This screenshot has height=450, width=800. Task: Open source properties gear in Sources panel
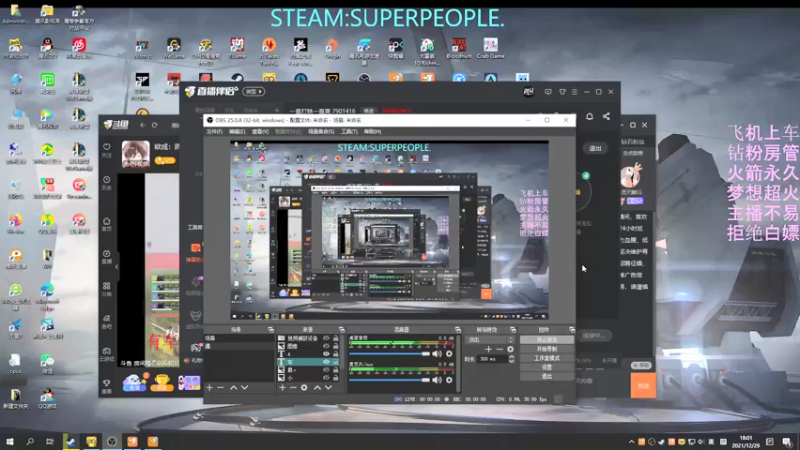tap(304, 388)
